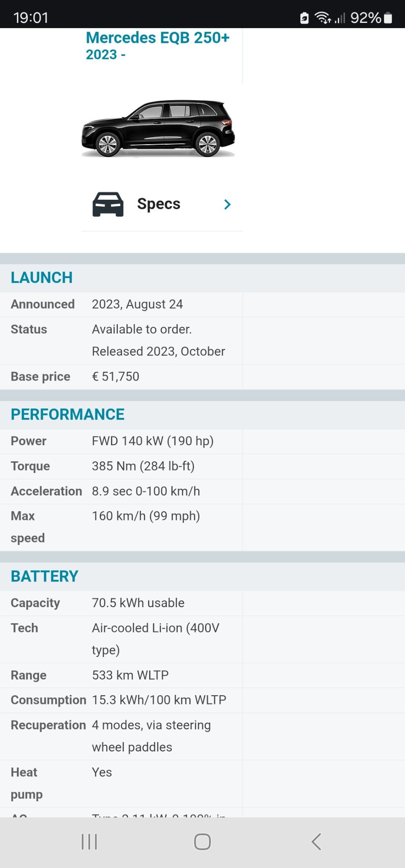The image size is (405, 868).
Task: Tap the black Mercedes EQB car image
Action: point(158,128)
